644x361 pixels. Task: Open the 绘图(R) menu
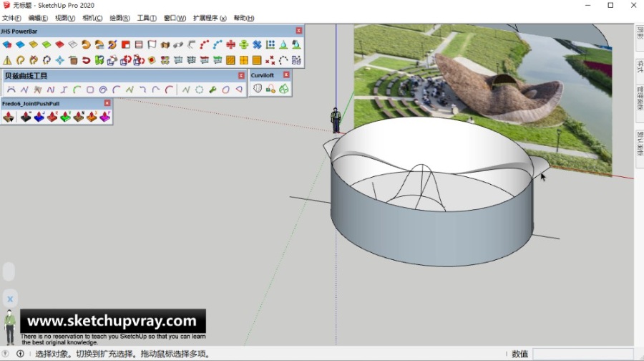[x=119, y=18]
